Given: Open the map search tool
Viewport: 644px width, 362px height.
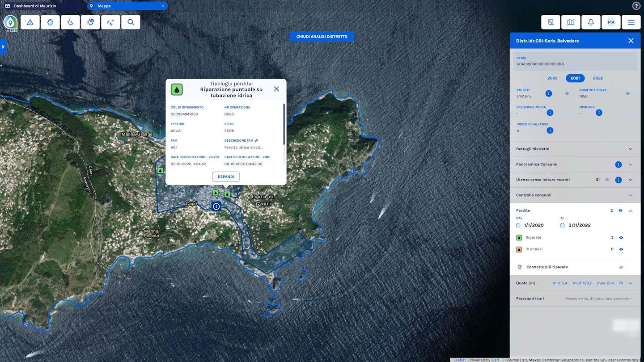Looking at the screenshot, I should click(131, 22).
